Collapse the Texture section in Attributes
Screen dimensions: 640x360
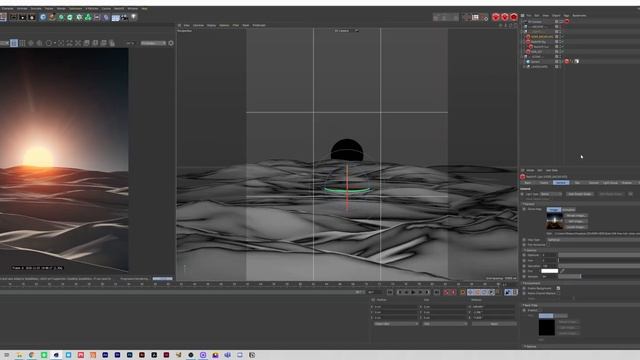529,204
